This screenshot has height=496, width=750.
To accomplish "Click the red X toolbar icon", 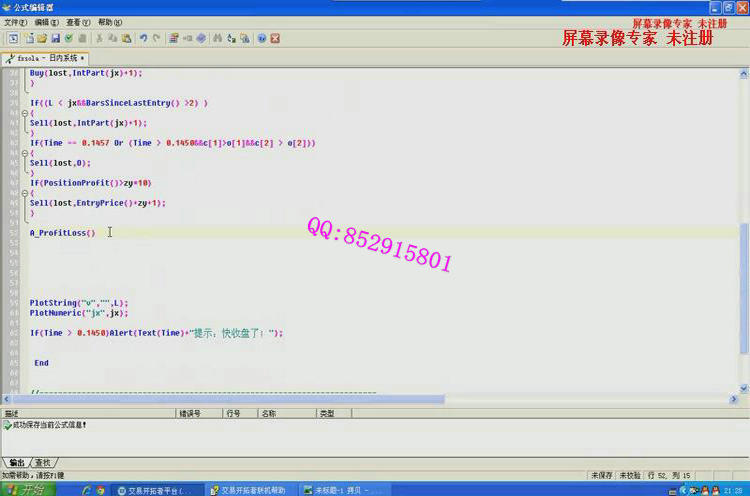I will (275, 38).
